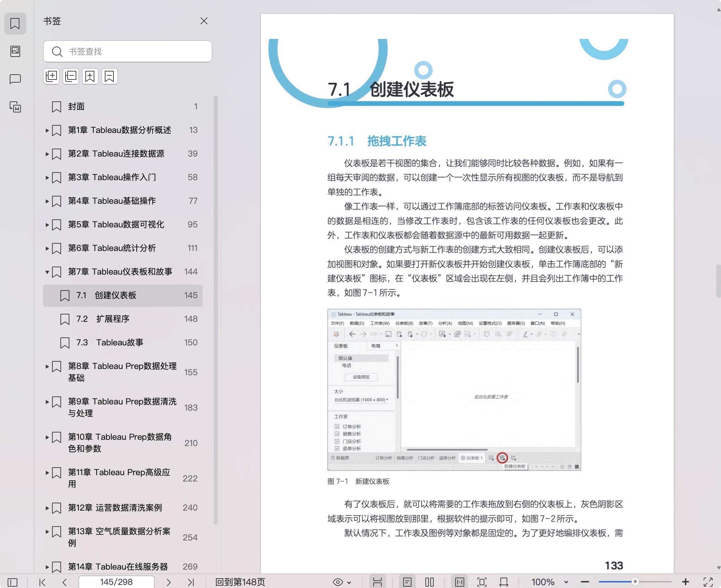Viewport: 721px width, 588px height.
Task: Click the zoom out minus button
Action: pos(585,582)
